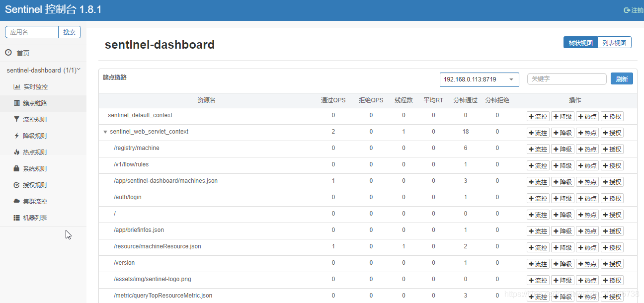
Task: Open the 192.168.0.113:8719 machine dropdown
Action: coord(480,79)
